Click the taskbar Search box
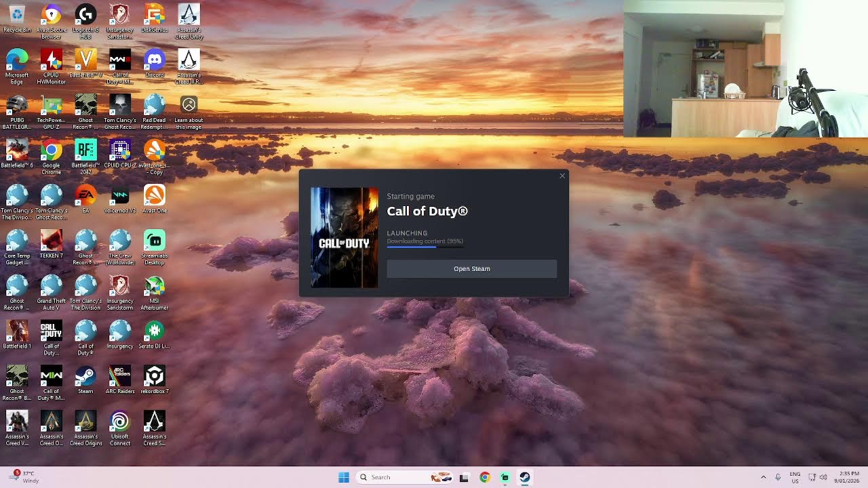 coord(405,477)
